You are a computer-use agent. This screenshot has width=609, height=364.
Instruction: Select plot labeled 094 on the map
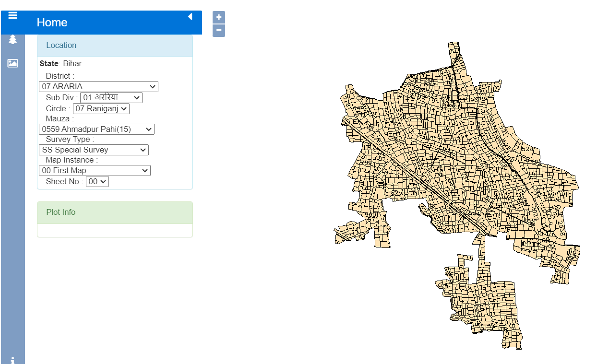pyautogui.click(x=474, y=214)
